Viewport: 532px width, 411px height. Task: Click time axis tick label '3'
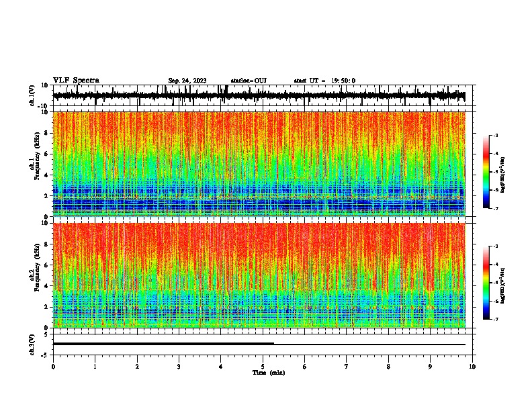click(179, 367)
